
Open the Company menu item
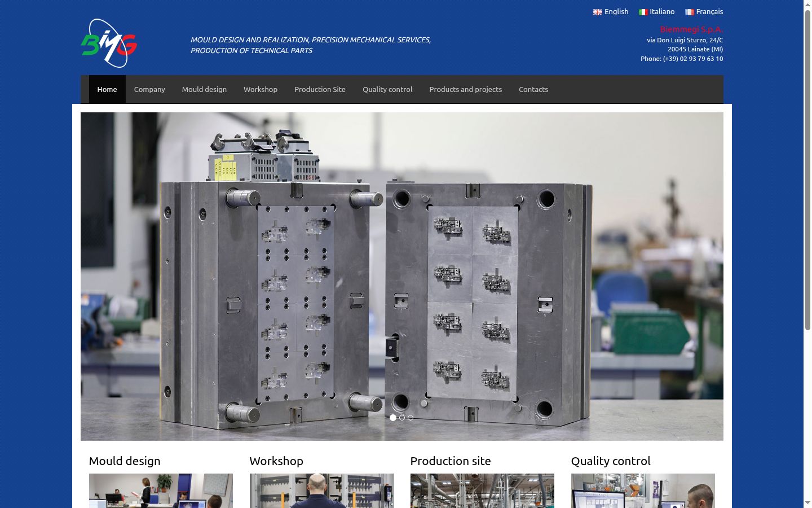click(149, 89)
